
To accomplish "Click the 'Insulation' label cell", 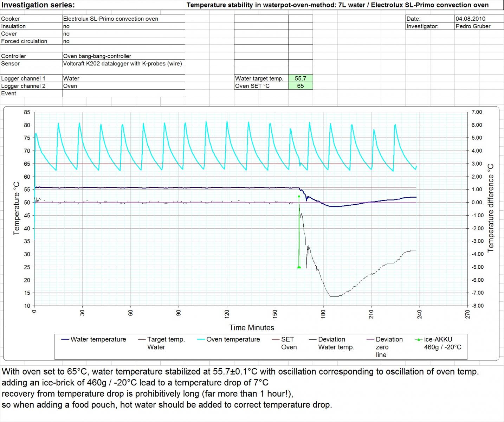I will [x=31, y=26].
